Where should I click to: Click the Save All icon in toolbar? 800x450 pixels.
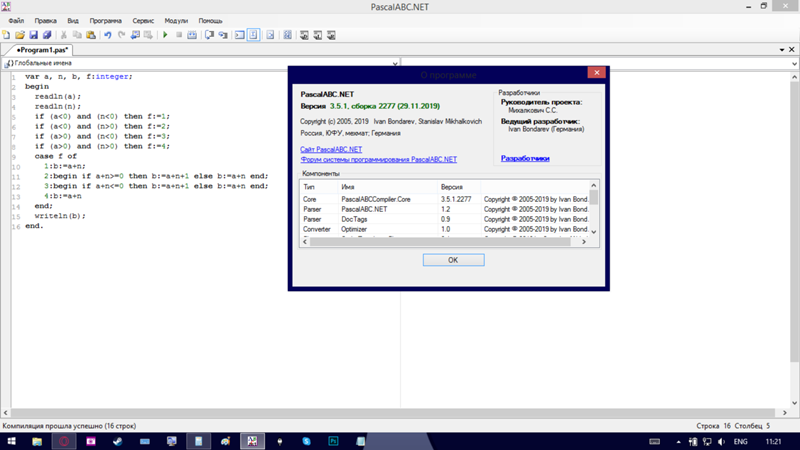click(47, 35)
